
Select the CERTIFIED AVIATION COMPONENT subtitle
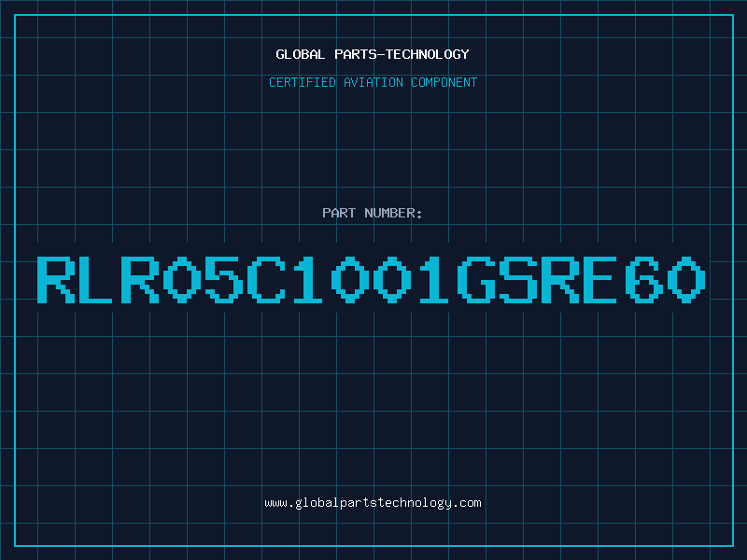click(x=373, y=82)
